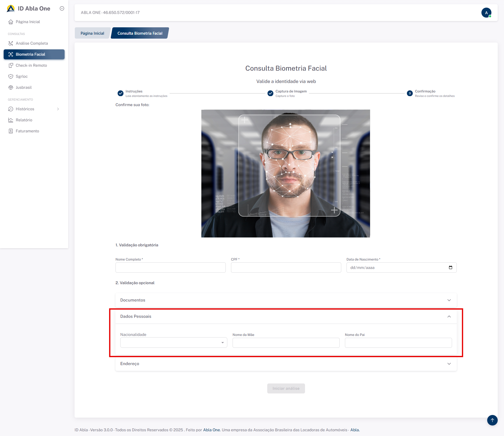Expand the Documentos accordion
This screenshot has width=504, height=436.
click(286, 300)
